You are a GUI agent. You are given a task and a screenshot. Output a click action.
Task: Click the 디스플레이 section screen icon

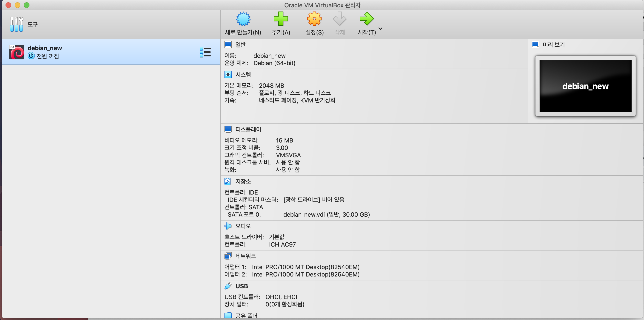228,129
